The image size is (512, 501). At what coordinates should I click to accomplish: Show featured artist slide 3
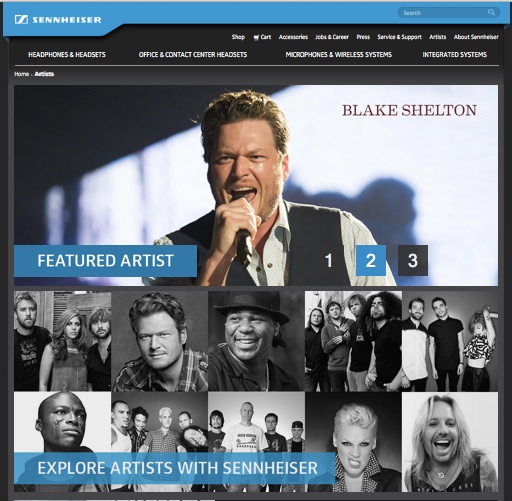pyautogui.click(x=413, y=260)
